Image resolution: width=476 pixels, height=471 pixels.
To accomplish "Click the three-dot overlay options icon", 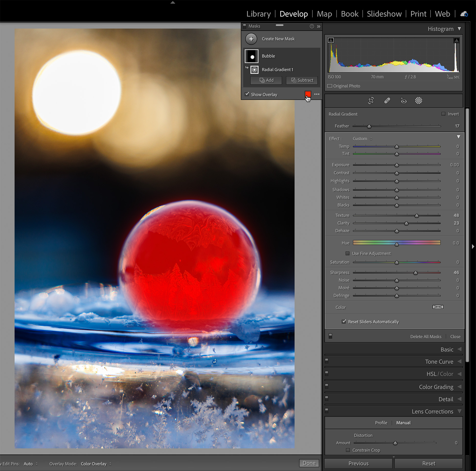I will (317, 94).
